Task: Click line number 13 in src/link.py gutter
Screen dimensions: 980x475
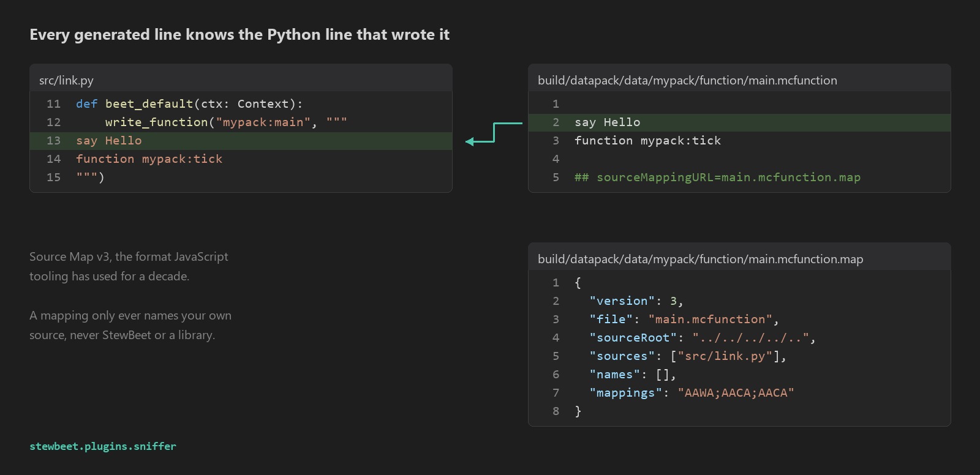Action: [53, 141]
